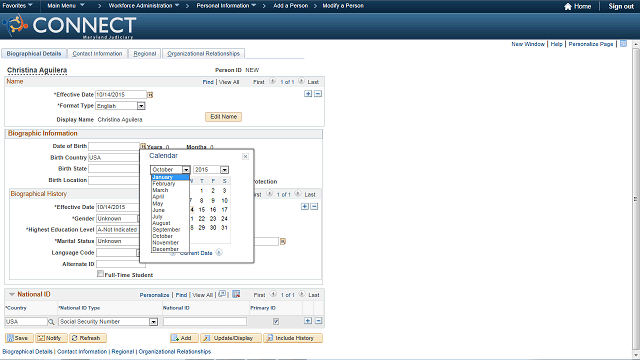Open the year dropdown in Calendar
The height and width of the screenshot is (360, 640).
[224, 169]
